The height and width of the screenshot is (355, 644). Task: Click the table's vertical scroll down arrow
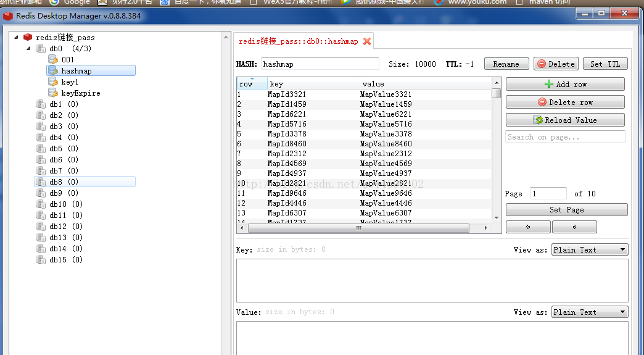pos(497,218)
